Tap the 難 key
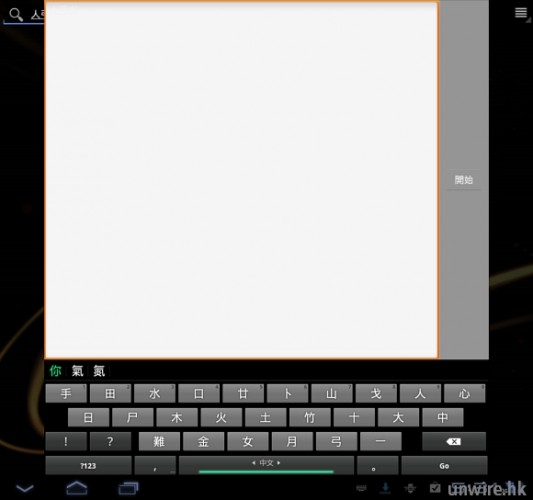The image size is (533, 500). 159,442
